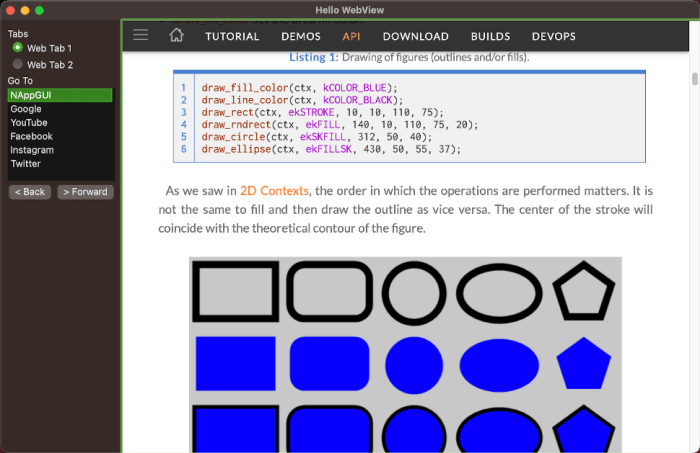The height and width of the screenshot is (453, 700).
Task: Open the DEVOPS page
Action: click(553, 36)
